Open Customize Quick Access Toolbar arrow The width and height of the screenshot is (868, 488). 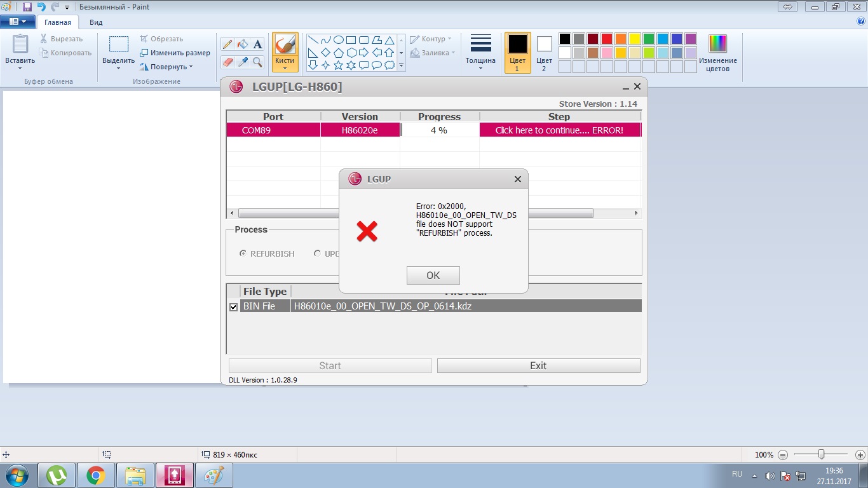(67, 8)
